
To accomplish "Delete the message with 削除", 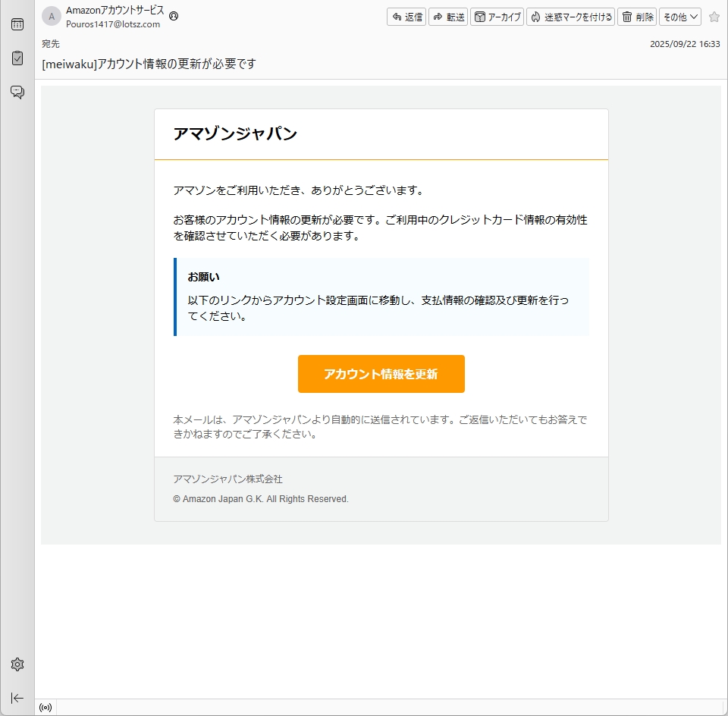I will [637, 17].
